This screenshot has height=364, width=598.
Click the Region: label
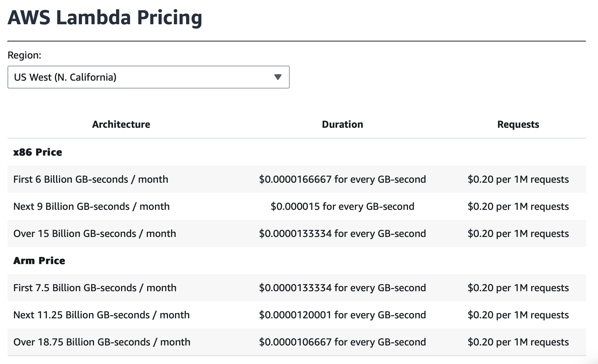[x=24, y=55]
